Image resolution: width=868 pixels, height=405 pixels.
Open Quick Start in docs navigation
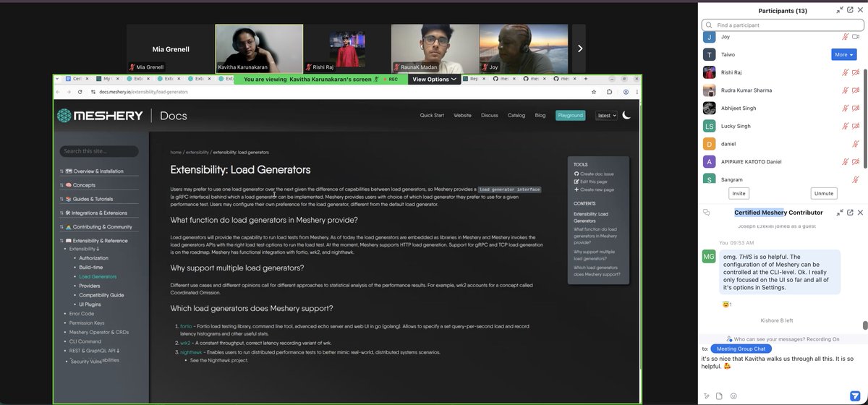(432, 115)
